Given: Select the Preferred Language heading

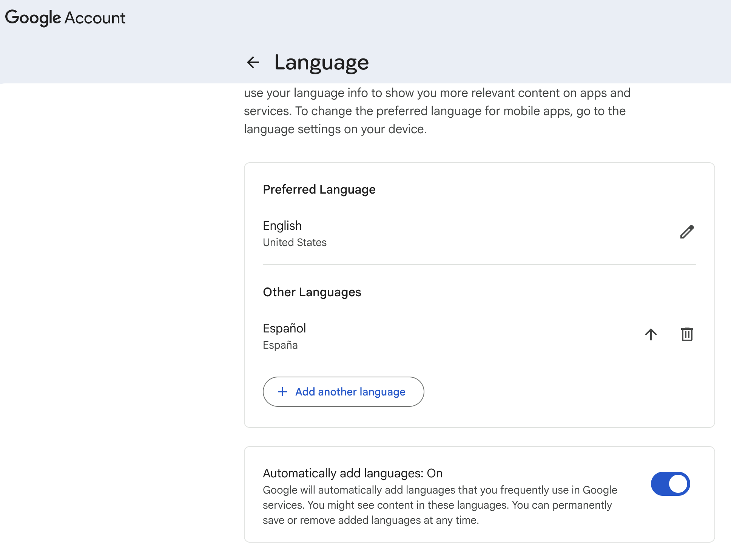Looking at the screenshot, I should tap(319, 189).
